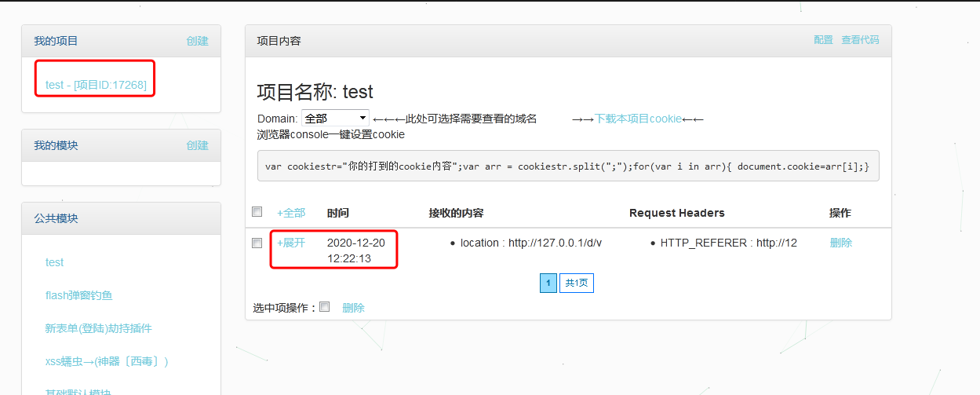Click the 我的模块 panel title
Image resolution: width=980 pixels, height=395 pixels.
(56, 145)
